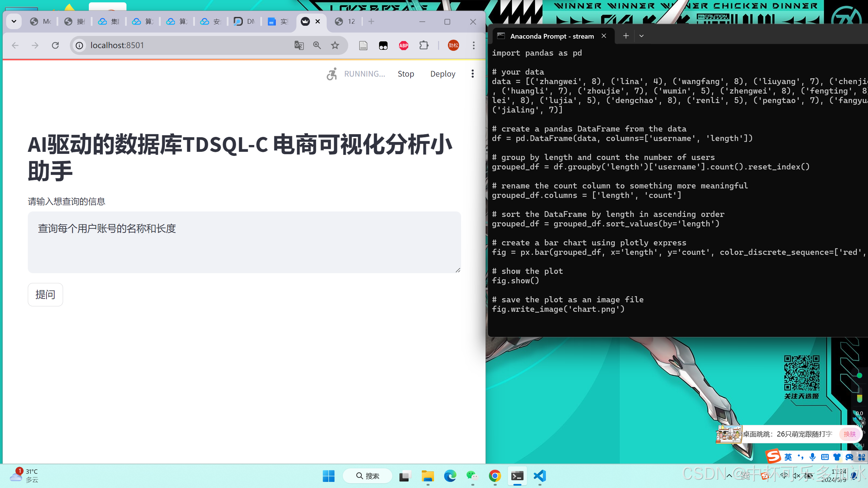This screenshot has width=868, height=488.
Task: Show hidden system tray icons
Action: coord(729,476)
